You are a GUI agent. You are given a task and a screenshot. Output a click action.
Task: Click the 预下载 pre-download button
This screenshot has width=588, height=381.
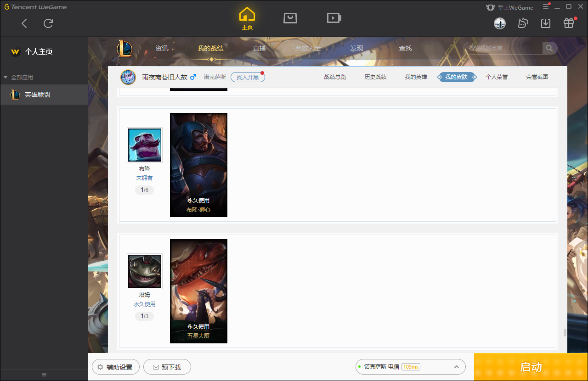point(167,367)
